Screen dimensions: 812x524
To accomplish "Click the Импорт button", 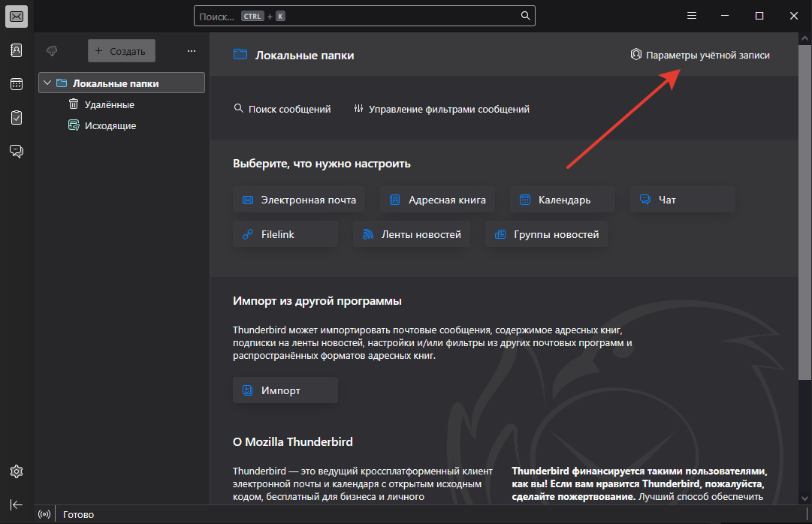I will pos(285,390).
